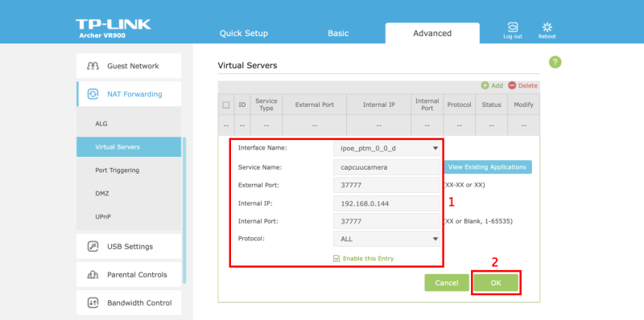Viewport: 644px width, 320px height.
Task: Open the Guest Network menu label
Action: pyautogui.click(x=133, y=66)
